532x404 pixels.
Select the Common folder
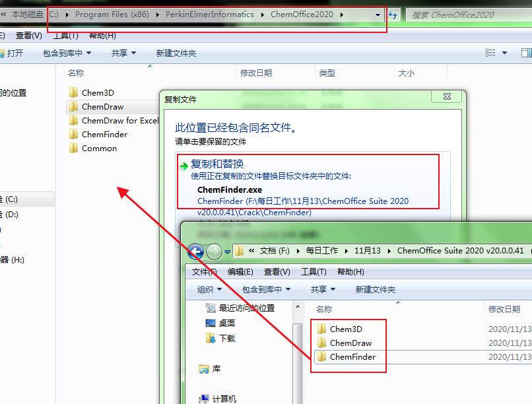[93, 149]
